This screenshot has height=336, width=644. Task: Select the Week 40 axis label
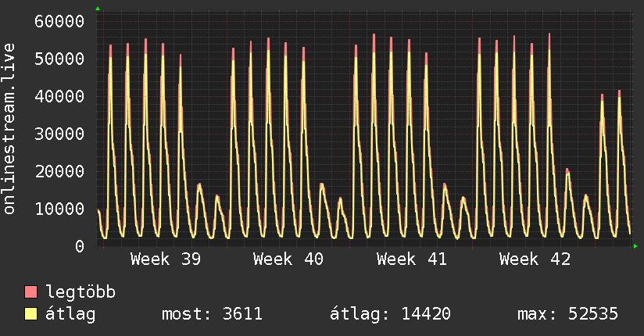tap(288, 259)
